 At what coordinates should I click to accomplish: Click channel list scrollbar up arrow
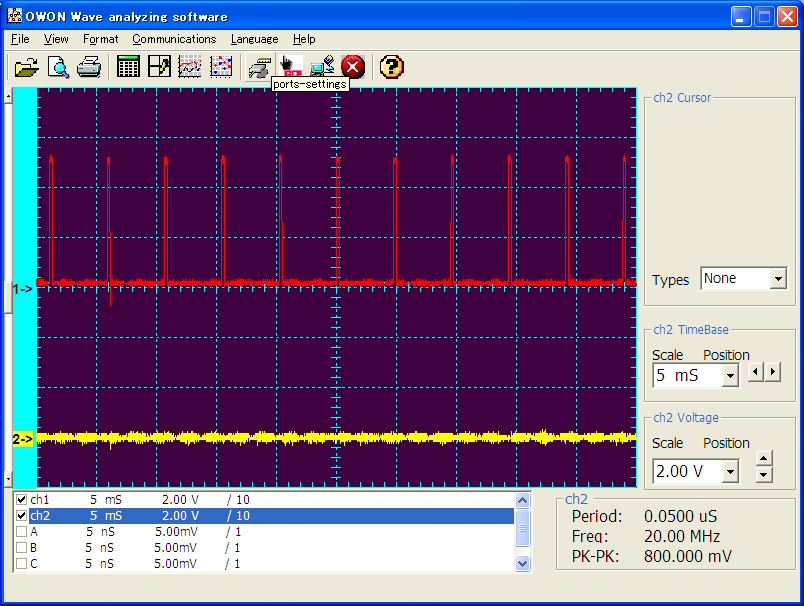point(522,500)
